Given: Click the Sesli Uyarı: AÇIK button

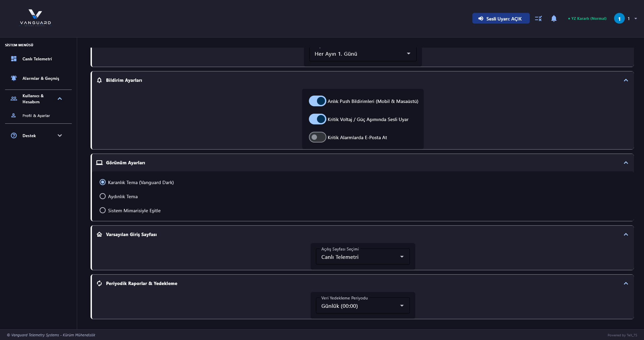Looking at the screenshot, I should click(501, 18).
